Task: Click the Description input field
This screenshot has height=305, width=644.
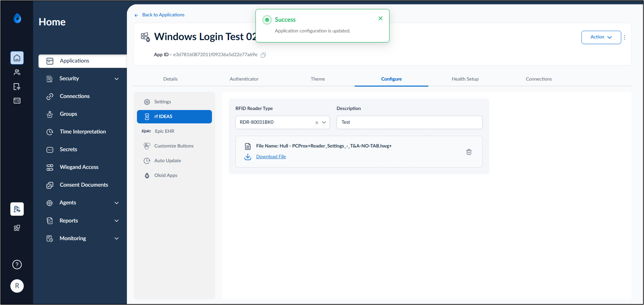Action: point(409,123)
